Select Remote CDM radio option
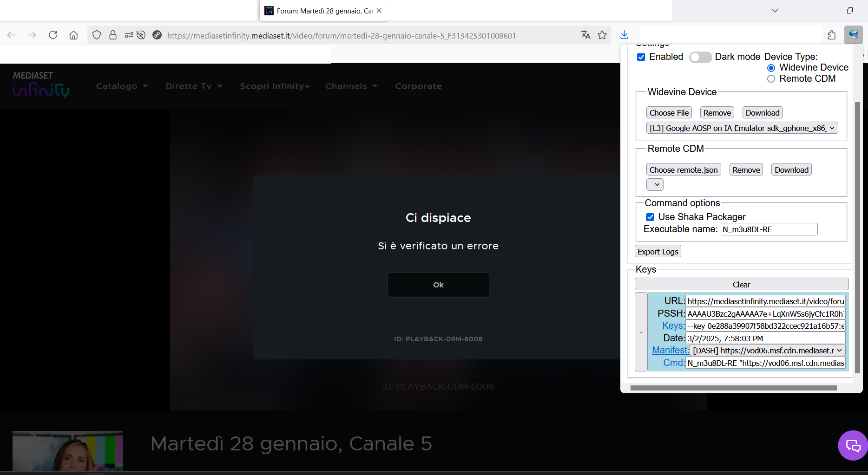This screenshot has width=868, height=475. coord(771,79)
